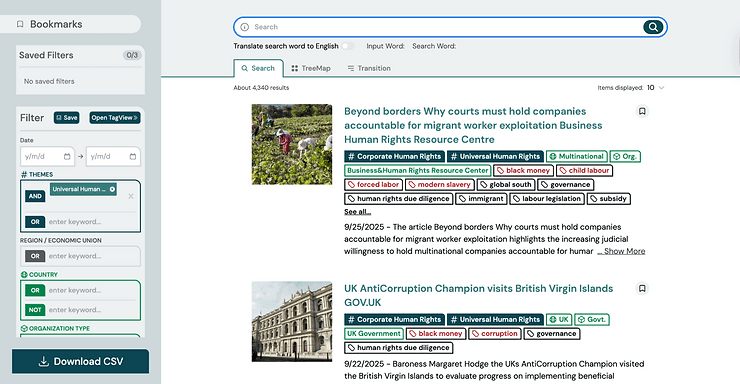Image resolution: width=740 pixels, height=384 pixels.
Task: Click forced labor tag
Action: pos(373,185)
